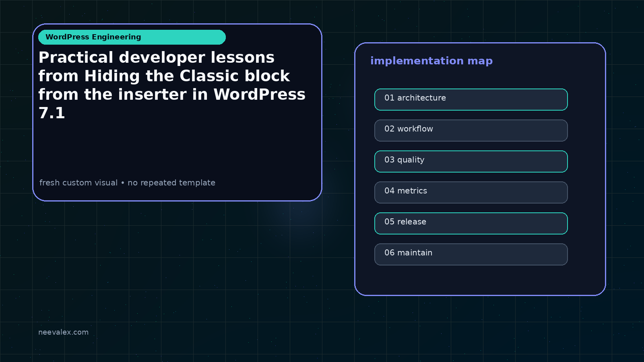
Task: Open the 03 quality step
Action: point(471,161)
